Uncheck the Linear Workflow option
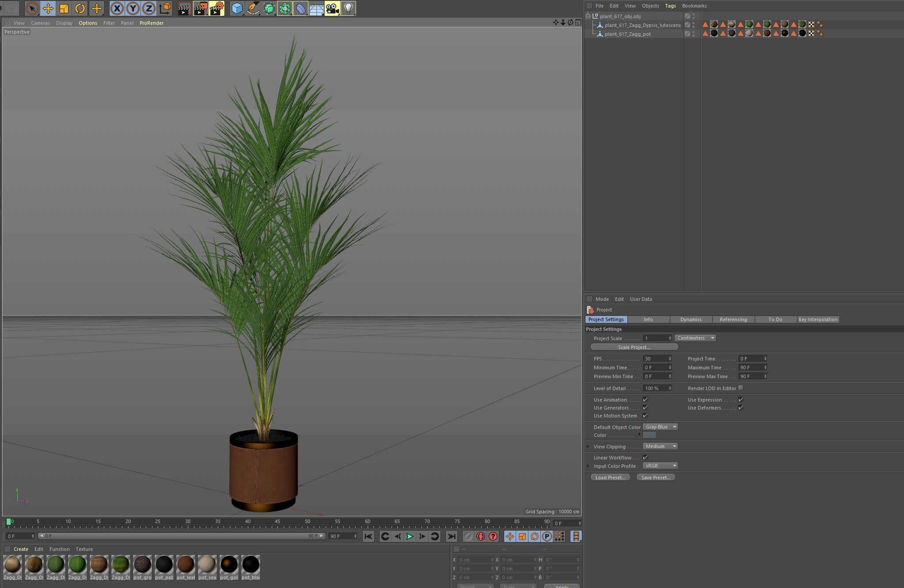 click(x=645, y=457)
